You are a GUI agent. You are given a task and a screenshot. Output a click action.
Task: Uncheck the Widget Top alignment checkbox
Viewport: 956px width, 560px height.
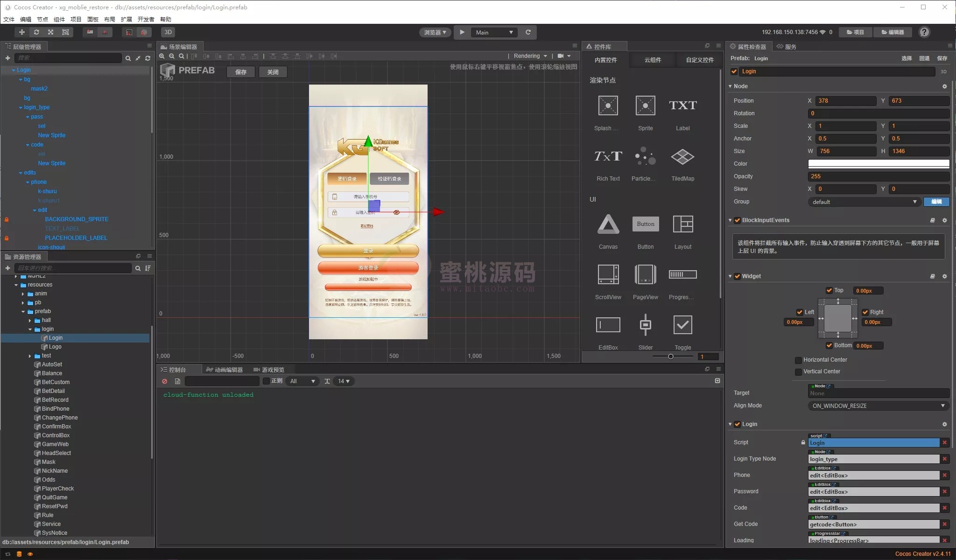tap(829, 290)
